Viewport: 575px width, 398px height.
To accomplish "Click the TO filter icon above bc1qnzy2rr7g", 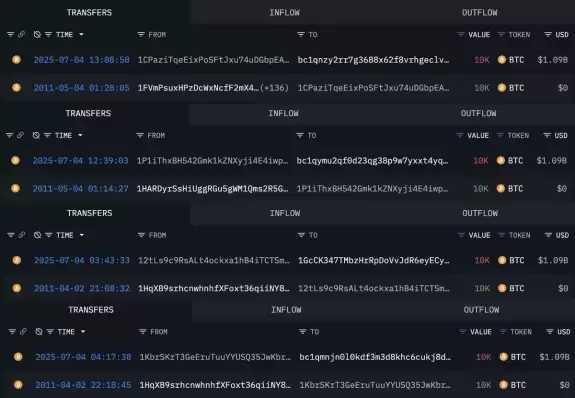I will (301, 34).
